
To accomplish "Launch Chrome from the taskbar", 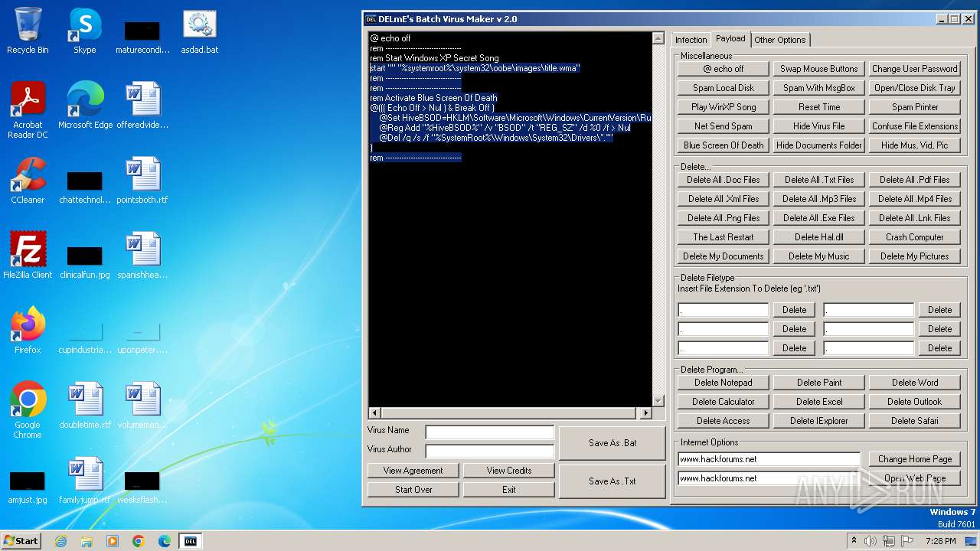I will [x=139, y=541].
